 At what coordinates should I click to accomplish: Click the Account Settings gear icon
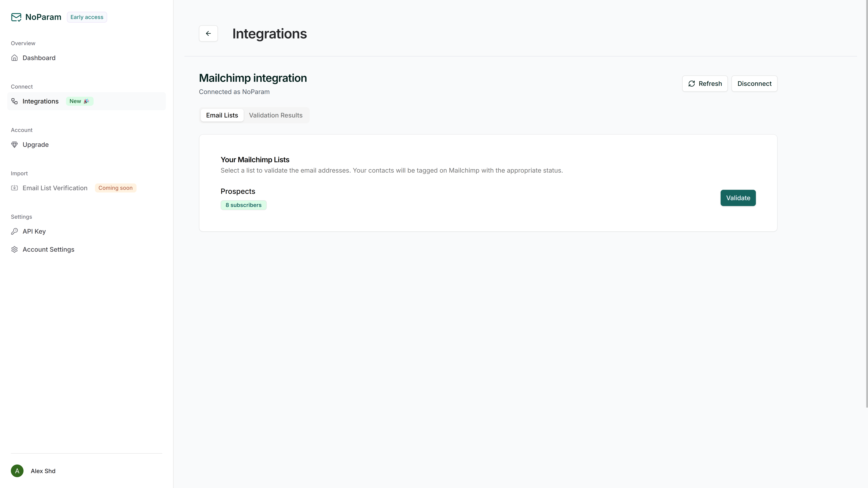pos(14,250)
